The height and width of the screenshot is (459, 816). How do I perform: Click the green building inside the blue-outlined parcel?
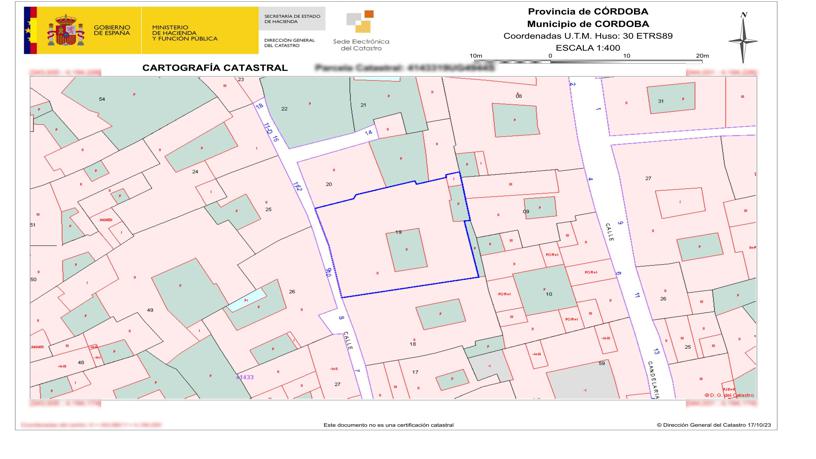406,250
